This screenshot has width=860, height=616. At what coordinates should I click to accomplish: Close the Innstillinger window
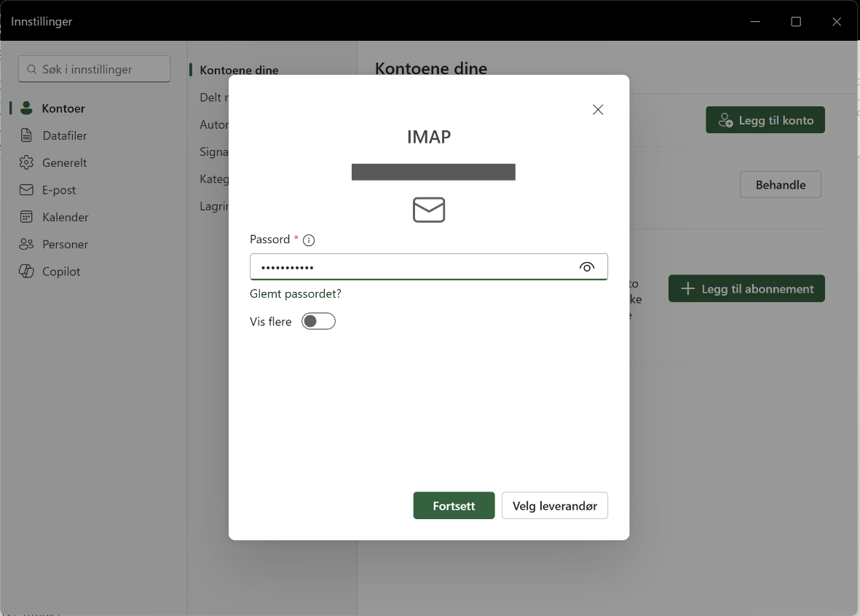point(837,21)
